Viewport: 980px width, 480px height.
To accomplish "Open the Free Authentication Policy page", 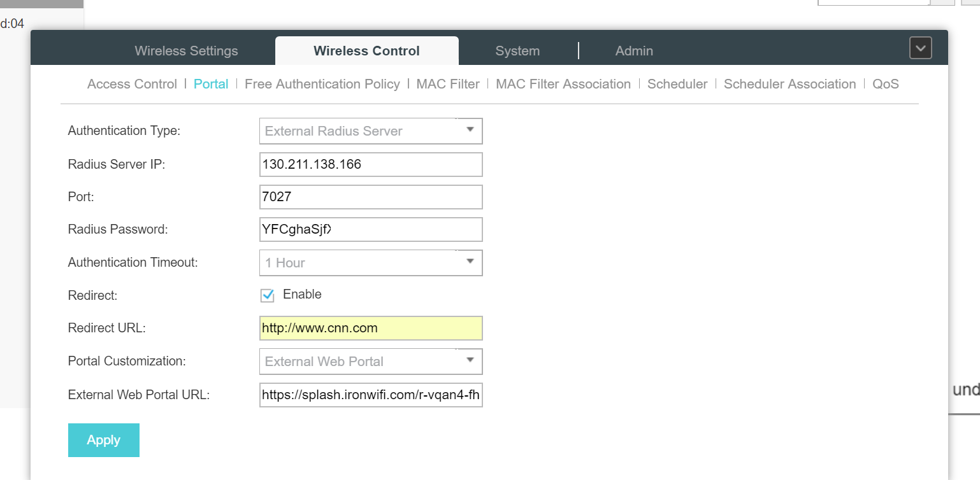I will [x=322, y=83].
